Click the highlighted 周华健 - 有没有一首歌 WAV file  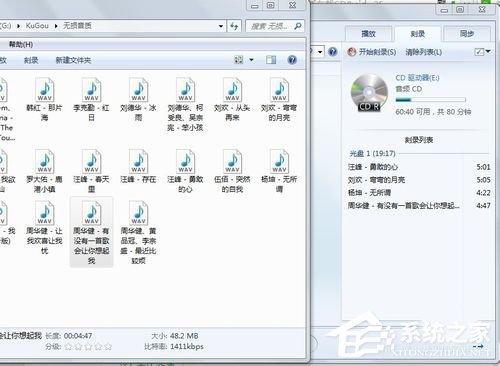(x=91, y=232)
